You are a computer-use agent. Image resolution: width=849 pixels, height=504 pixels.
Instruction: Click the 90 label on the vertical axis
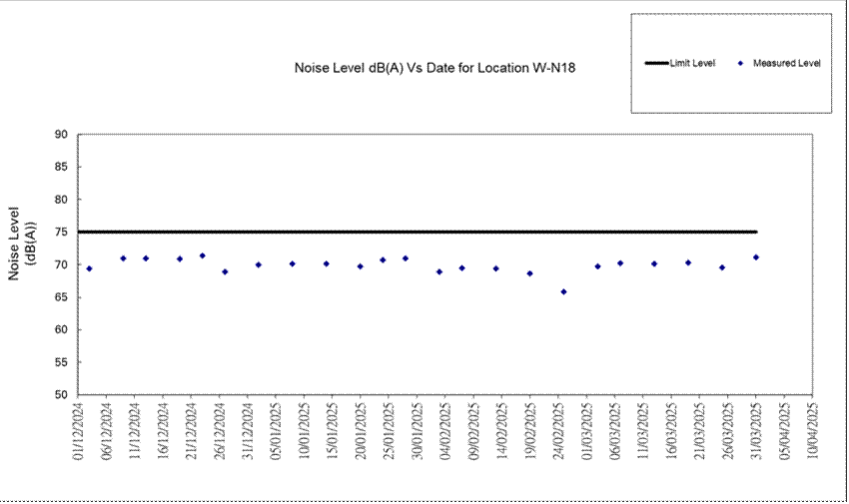[x=60, y=135]
